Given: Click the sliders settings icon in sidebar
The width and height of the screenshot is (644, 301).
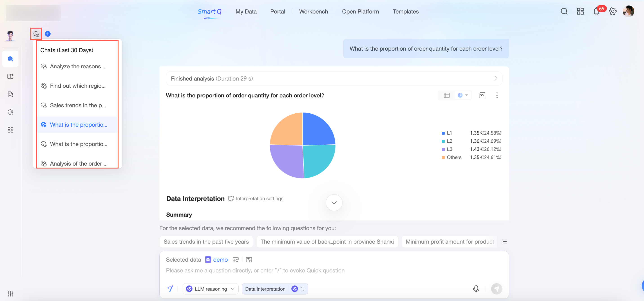Looking at the screenshot, I should pos(10,294).
